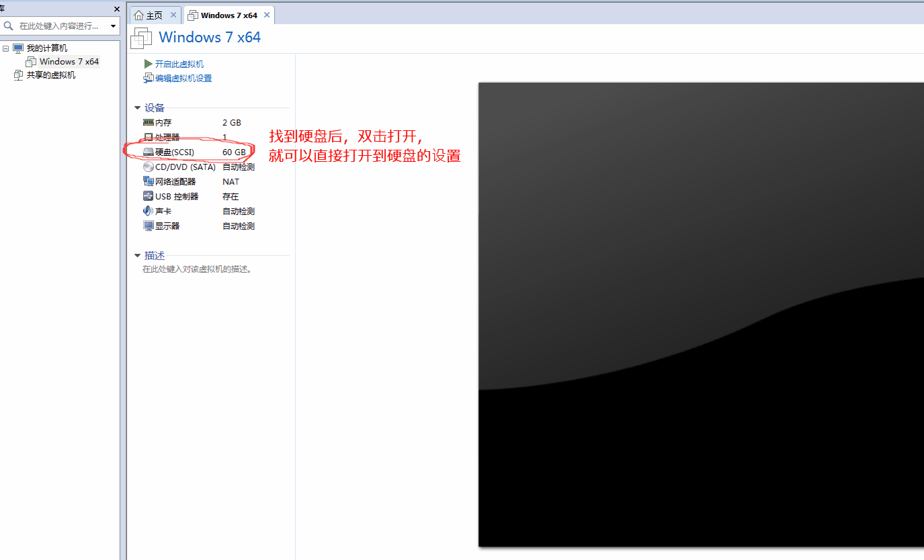Click the 60 GB hard disk value

coord(235,152)
